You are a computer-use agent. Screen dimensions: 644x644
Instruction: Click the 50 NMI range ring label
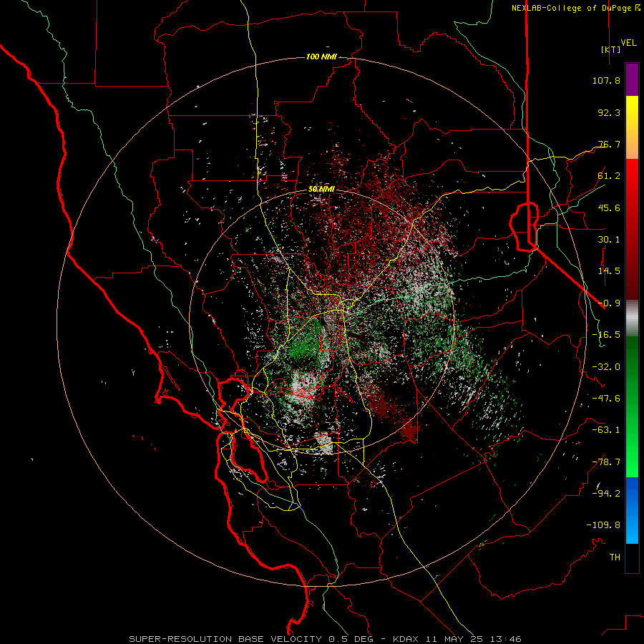click(321, 189)
